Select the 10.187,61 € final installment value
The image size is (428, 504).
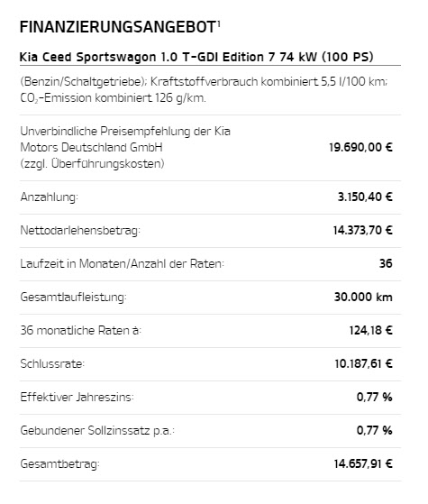(363, 364)
